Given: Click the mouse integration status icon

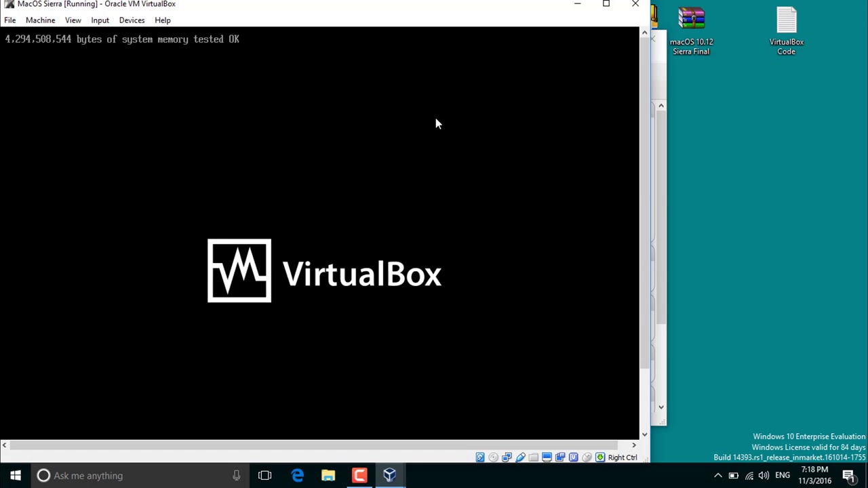Looking at the screenshot, I should (x=587, y=457).
